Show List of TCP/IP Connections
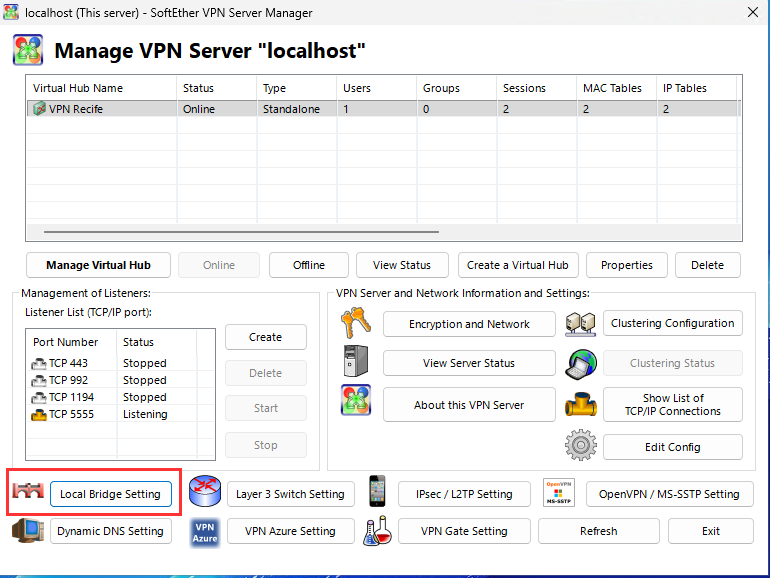The image size is (770, 578). [672, 405]
